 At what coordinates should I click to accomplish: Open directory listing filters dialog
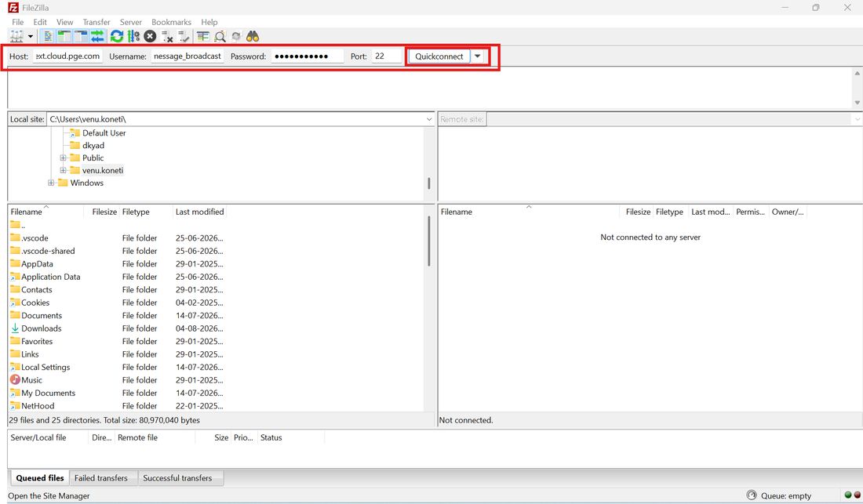[203, 36]
